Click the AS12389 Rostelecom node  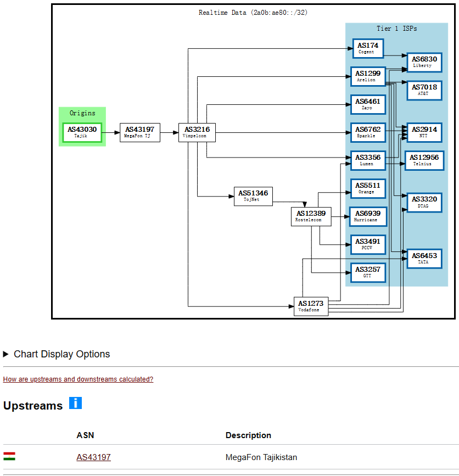click(311, 216)
